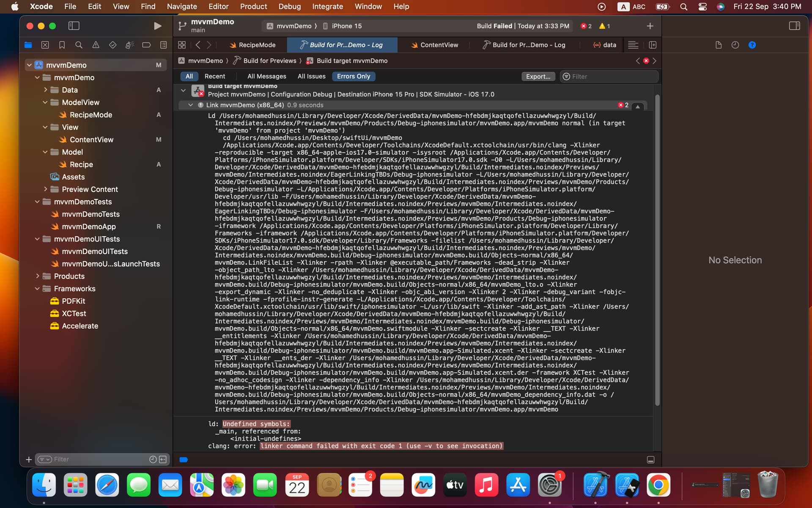
Task: Expand the Preview Content folder
Action: coord(45,189)
